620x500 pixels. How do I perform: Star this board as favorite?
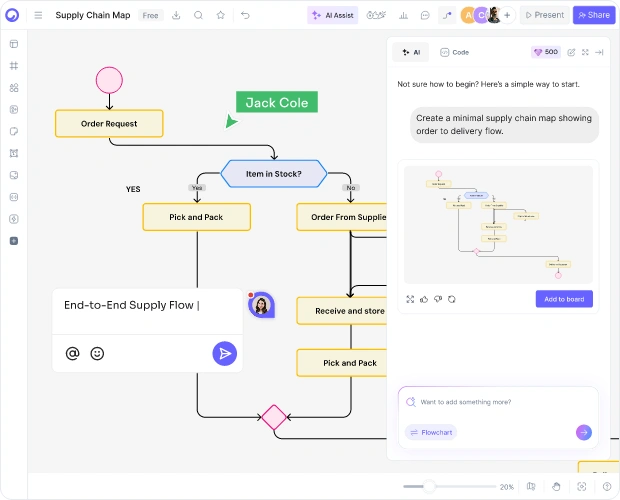(x=221, y=15)
